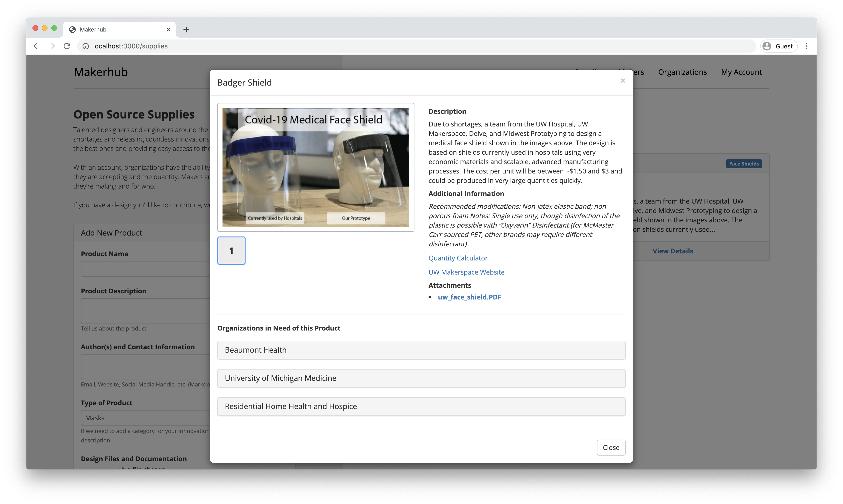Expand University of Michigan Medicine panel

point(421,378)
